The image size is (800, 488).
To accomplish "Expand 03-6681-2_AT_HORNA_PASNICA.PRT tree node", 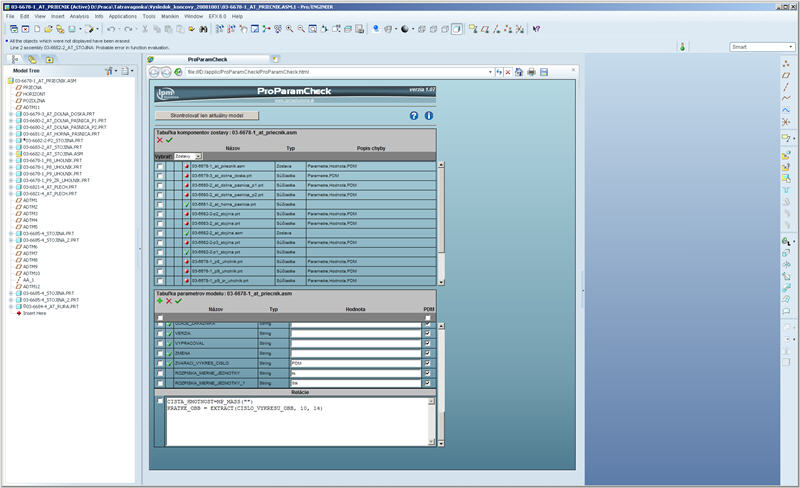I will pos(11,134).
